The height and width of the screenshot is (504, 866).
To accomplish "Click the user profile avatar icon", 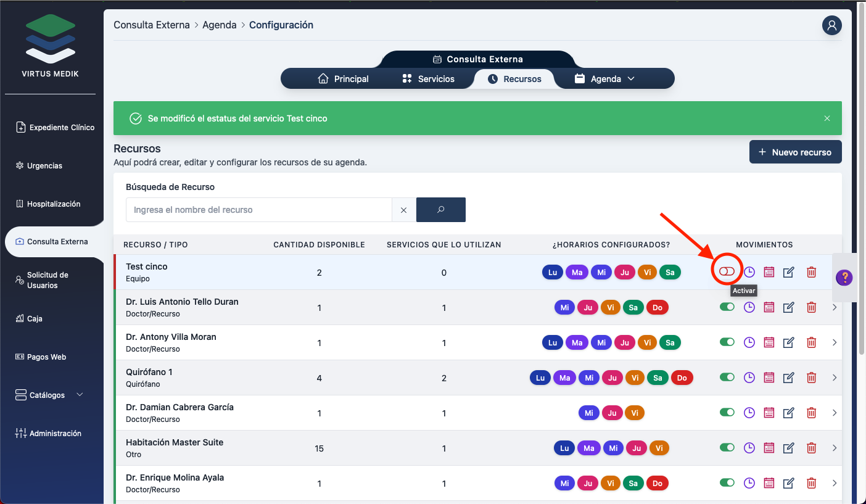I will tap(831, 25).
